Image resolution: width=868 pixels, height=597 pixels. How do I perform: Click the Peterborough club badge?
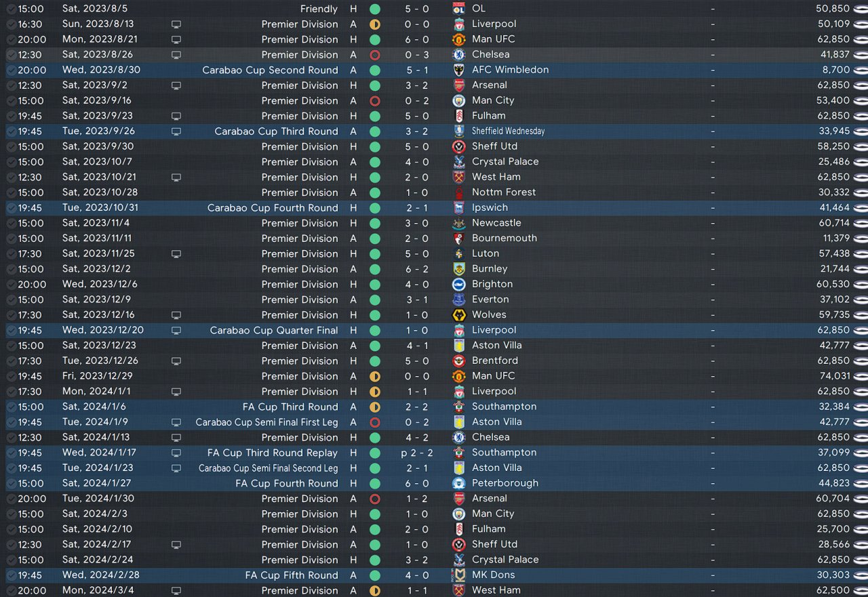[459, 483]
